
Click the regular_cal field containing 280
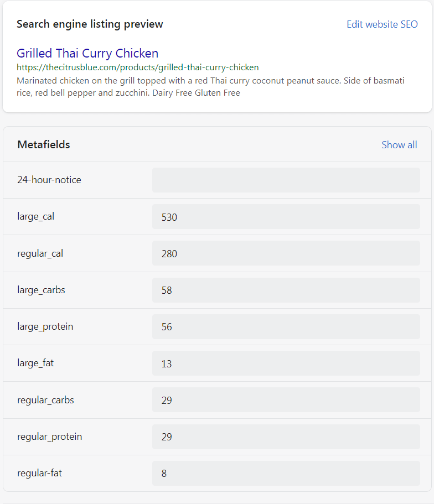coord(286,253)
